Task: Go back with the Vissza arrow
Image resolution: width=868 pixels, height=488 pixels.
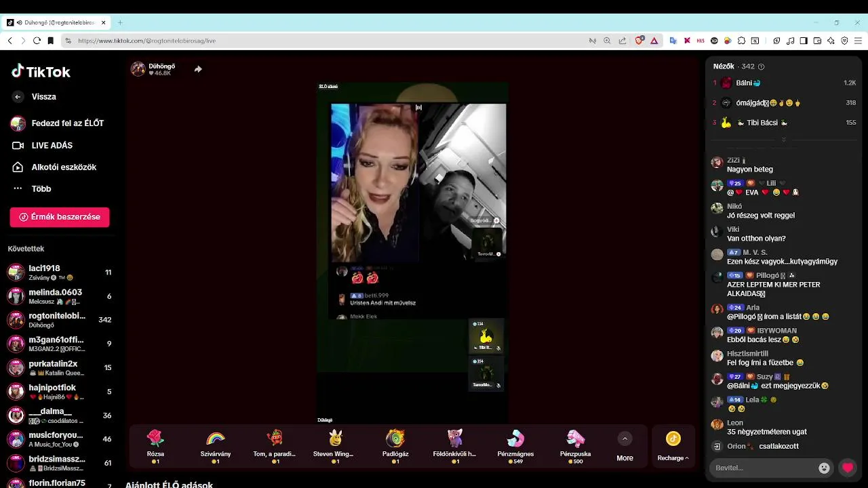Action: coord(18,97)
